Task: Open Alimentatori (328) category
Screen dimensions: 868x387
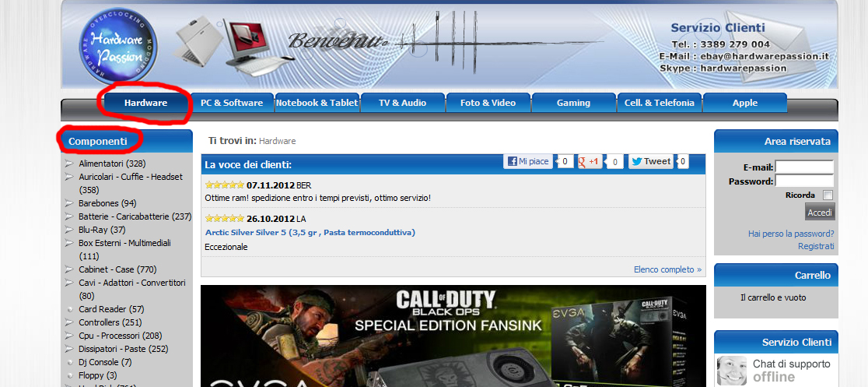Action: tap(112, 164)
